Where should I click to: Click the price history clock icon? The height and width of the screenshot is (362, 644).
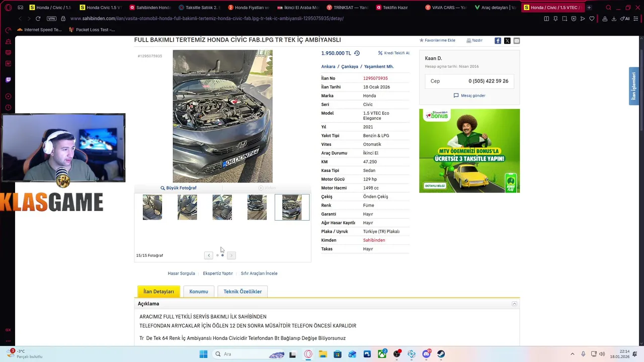point(357,53)
